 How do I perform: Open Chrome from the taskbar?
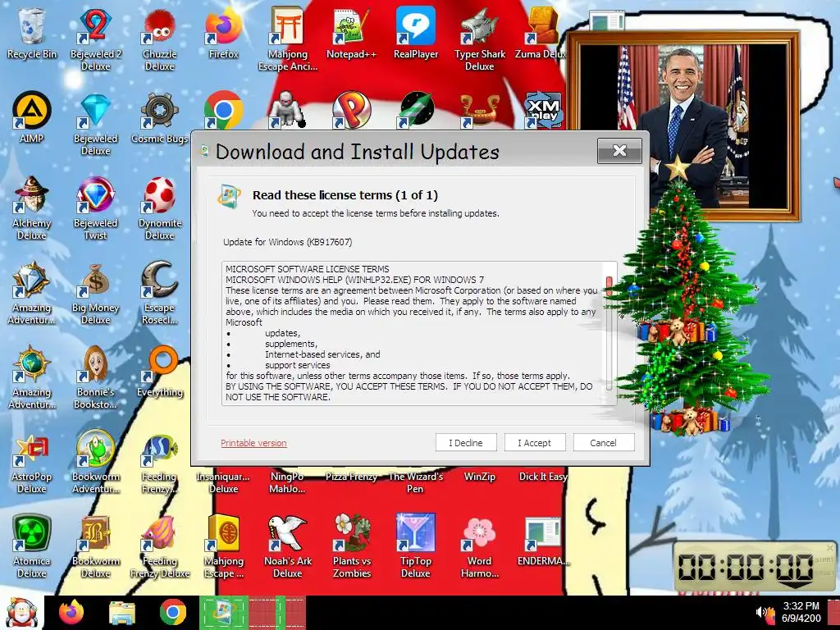(x=172, y=612)
